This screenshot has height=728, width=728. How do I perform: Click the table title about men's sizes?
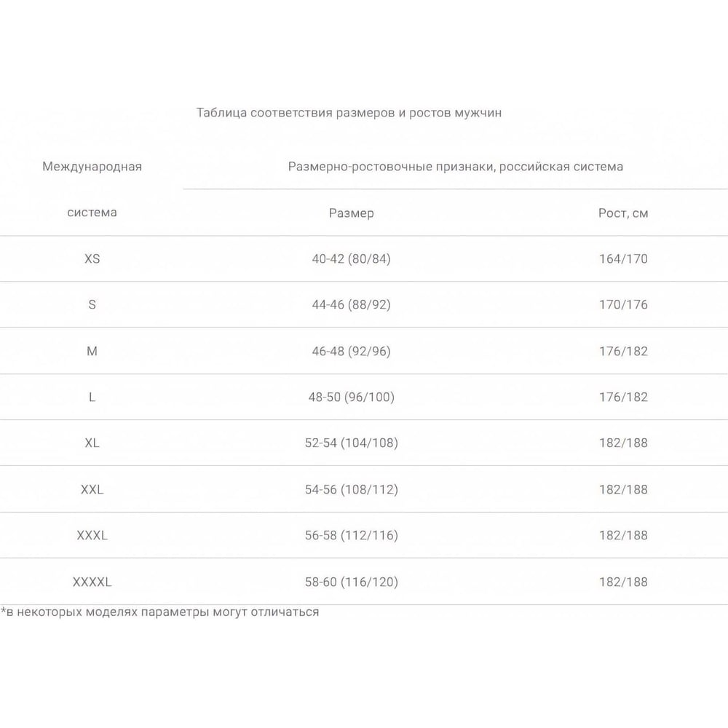349,113
